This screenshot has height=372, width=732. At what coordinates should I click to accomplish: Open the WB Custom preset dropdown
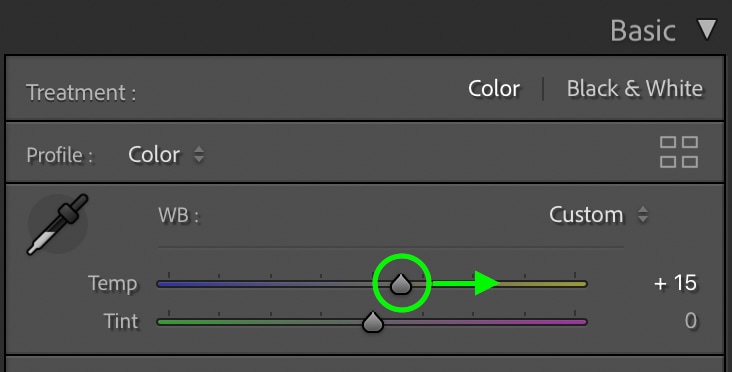[598, 215]
